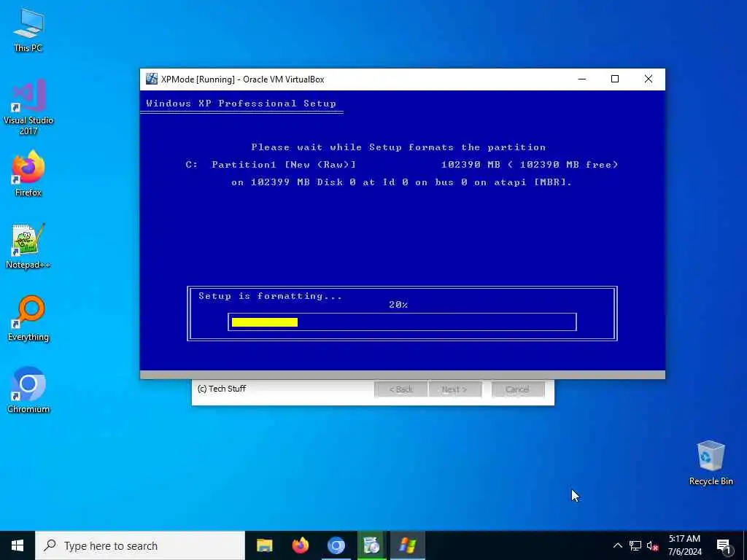This screenshot has height=560, width=747.
Task: Open This PC desktop icon
Action: click(28, 31)
